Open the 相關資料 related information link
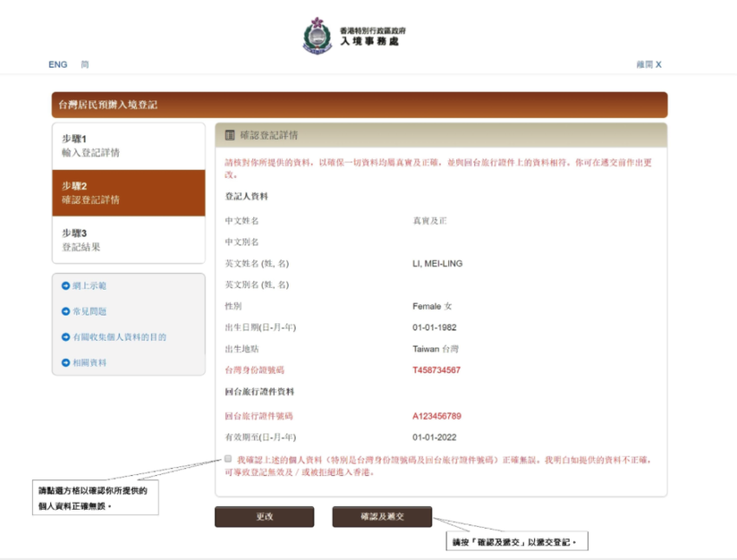Viewport: 737px width, 560px height. (x=90, y=362)
